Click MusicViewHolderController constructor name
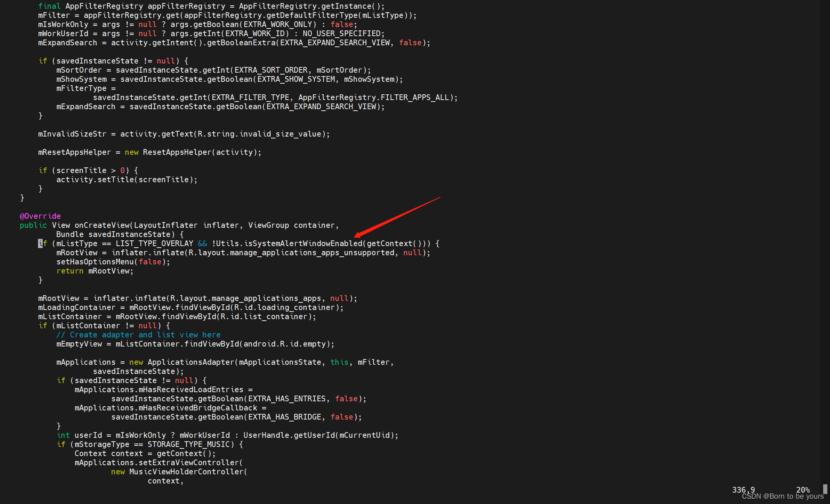This screenshot has width=830, height=504. pyautogui.click(x=186, y=472)
